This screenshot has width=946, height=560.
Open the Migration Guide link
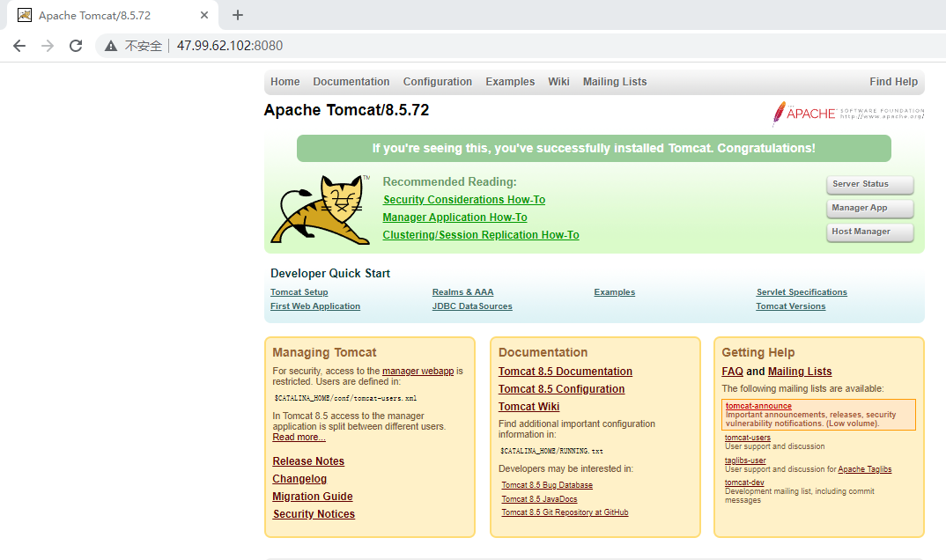313,496
